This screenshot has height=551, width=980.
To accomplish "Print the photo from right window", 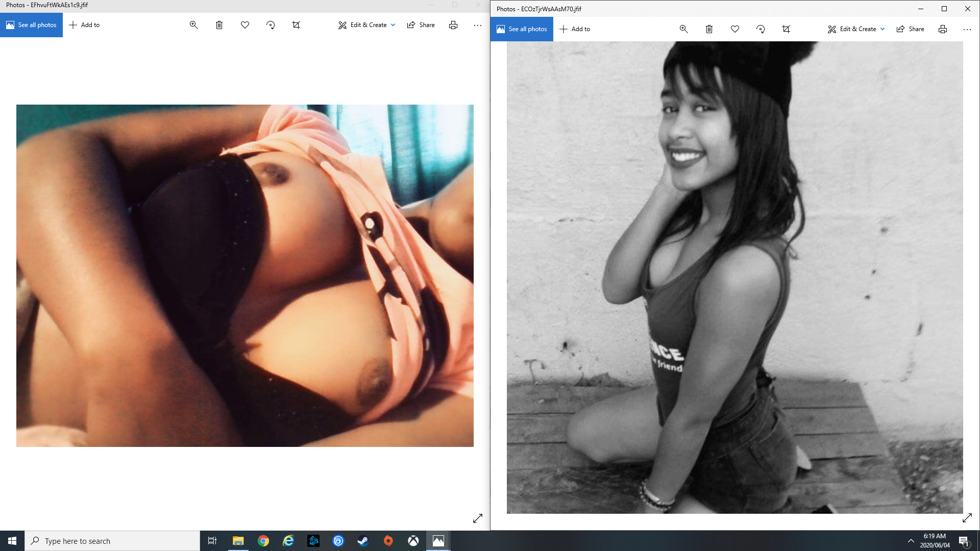I will [942, 29].
